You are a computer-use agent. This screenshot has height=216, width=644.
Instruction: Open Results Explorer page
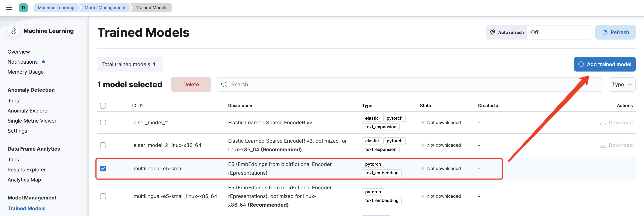point(27,170)
